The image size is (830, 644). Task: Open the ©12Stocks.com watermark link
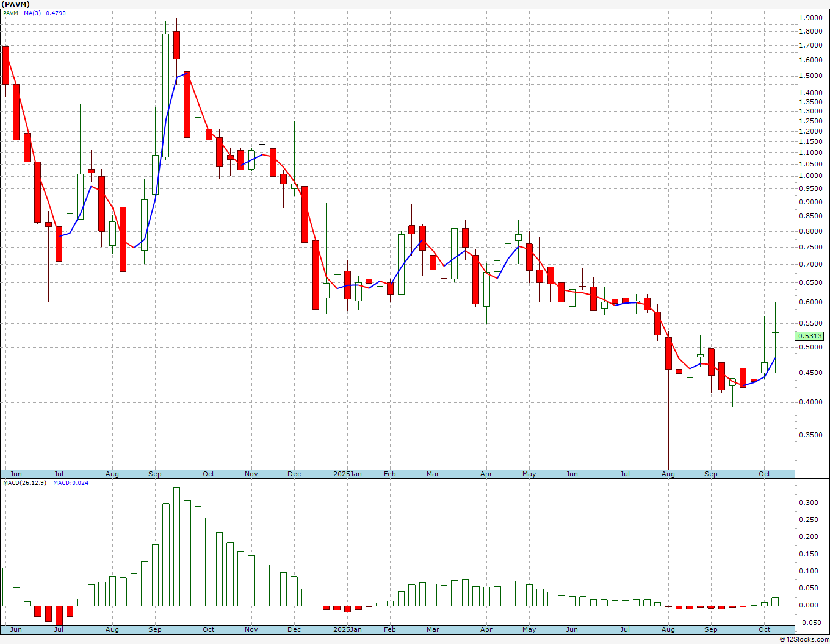804,639
